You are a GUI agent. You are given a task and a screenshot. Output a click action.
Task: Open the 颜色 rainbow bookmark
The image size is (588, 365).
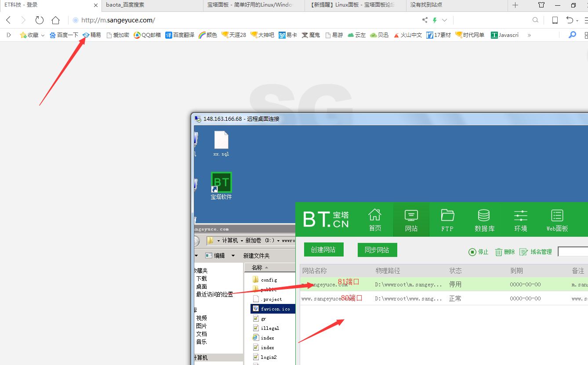pos(208,35)
